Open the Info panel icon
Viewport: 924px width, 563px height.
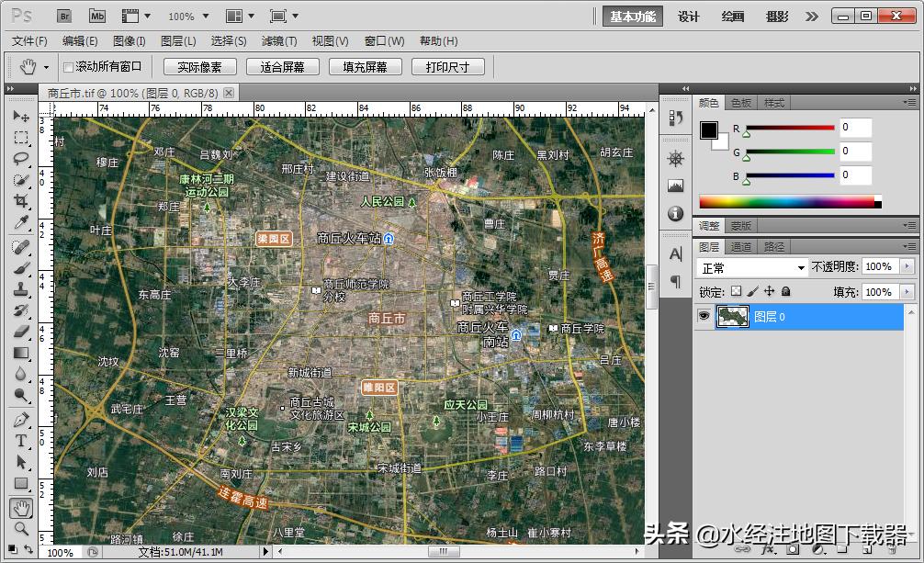676,213
